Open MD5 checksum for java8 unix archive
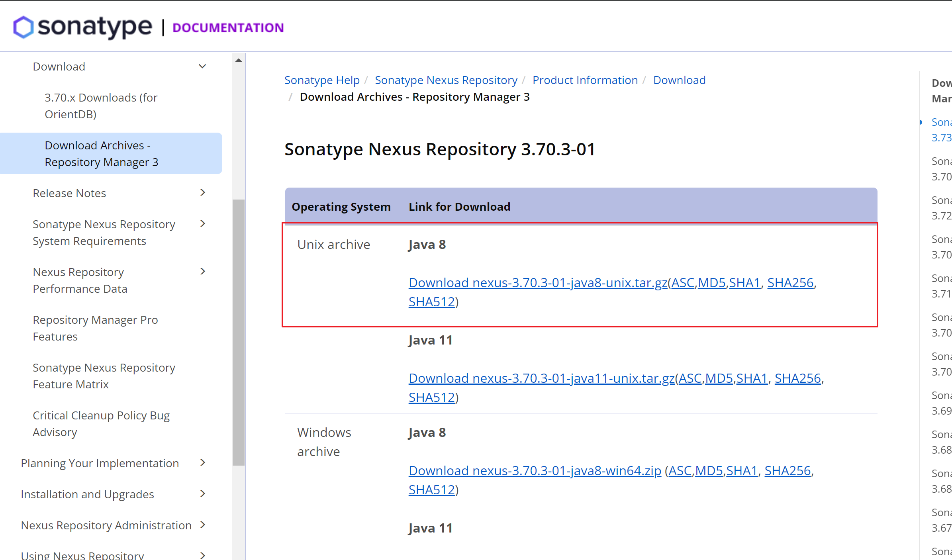 tap(711, 283)
